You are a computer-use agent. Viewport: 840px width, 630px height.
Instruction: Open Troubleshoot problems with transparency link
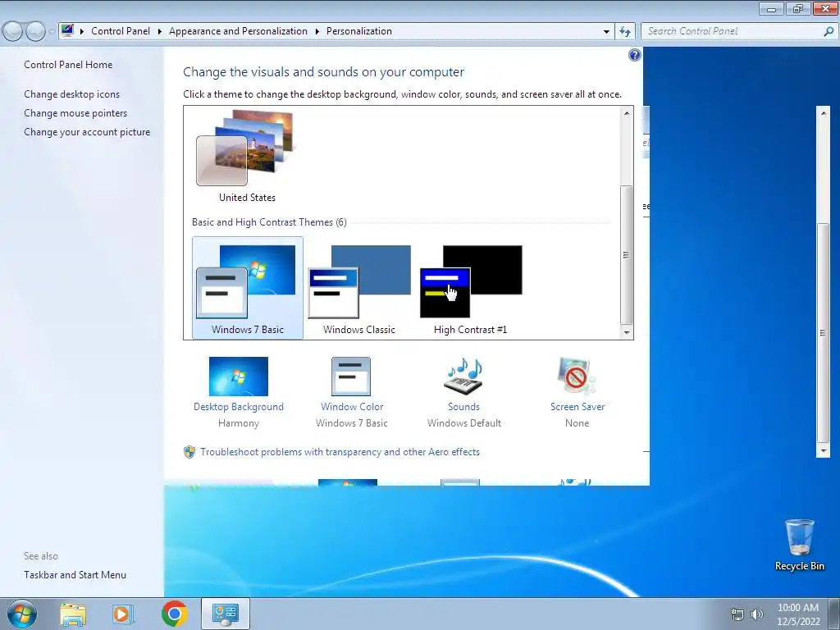click(x=340, y=452)
